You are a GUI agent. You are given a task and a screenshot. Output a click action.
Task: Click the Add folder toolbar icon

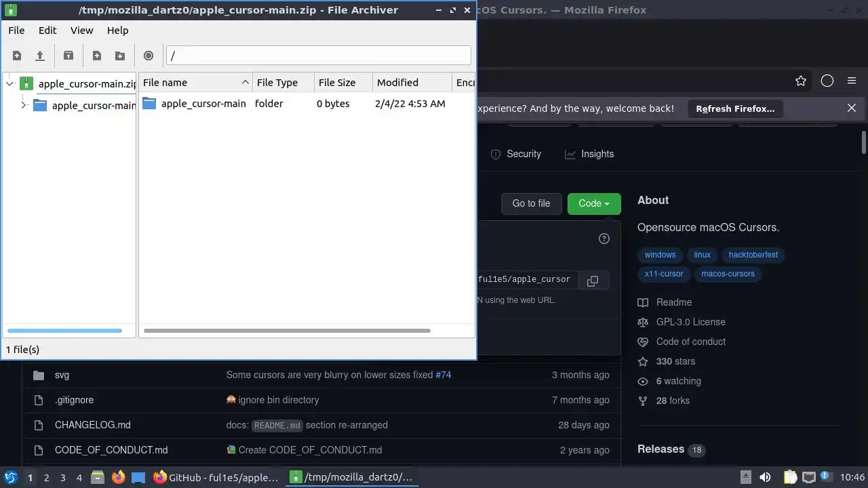[x=120, y=56]
